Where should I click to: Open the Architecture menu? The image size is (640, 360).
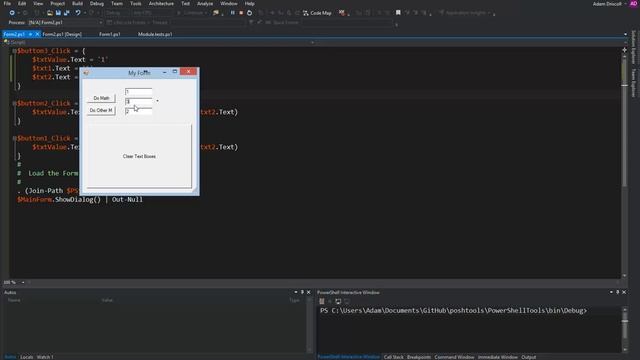click(x=161, y=3)
